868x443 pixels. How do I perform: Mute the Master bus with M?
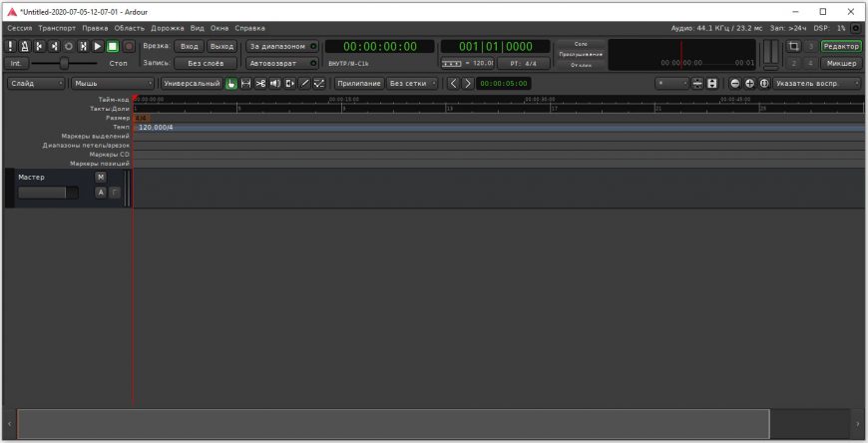[100, 177]
